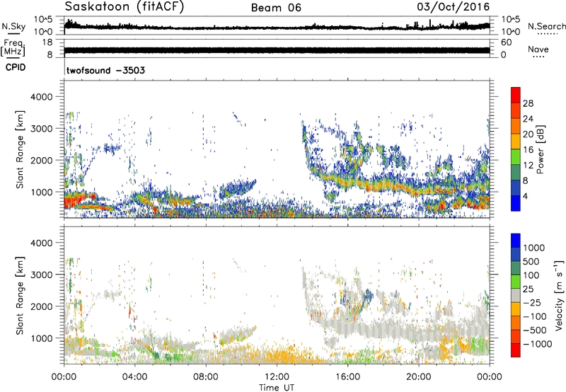The width and height of the screenshot is (566, 392).
Task: Click the '04:00' time axis tick
Action: coord(135,377)
